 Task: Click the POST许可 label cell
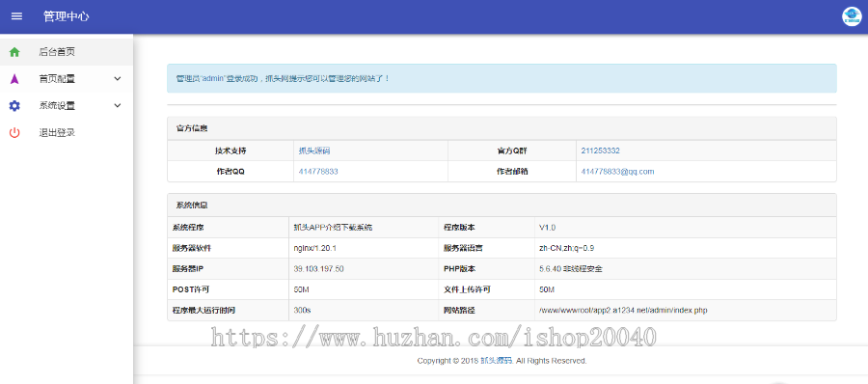pyautogui.click(x=228, y=289)
